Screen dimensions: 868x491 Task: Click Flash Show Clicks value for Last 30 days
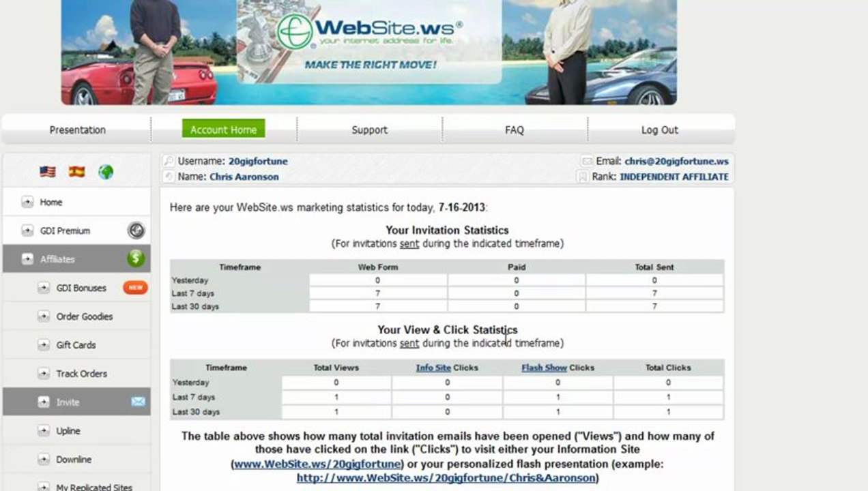558,412
